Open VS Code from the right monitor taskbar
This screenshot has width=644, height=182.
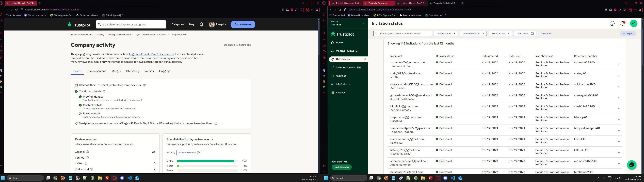pos(453,178)
